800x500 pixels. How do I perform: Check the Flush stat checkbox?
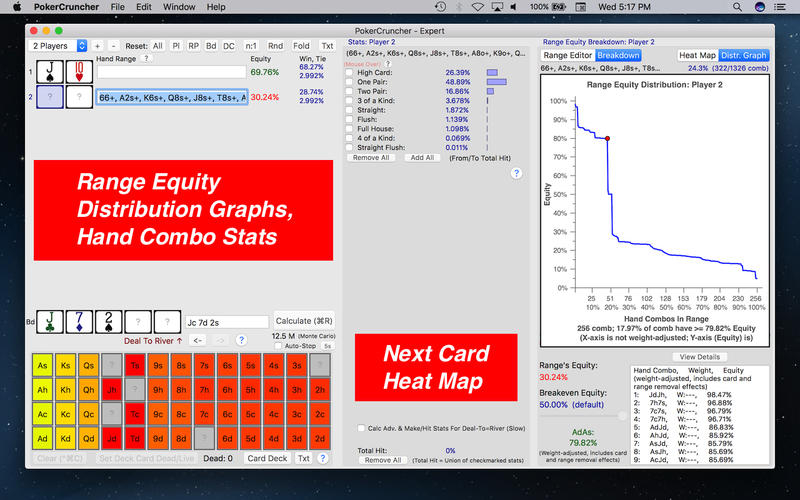click(x=348, y=119)
